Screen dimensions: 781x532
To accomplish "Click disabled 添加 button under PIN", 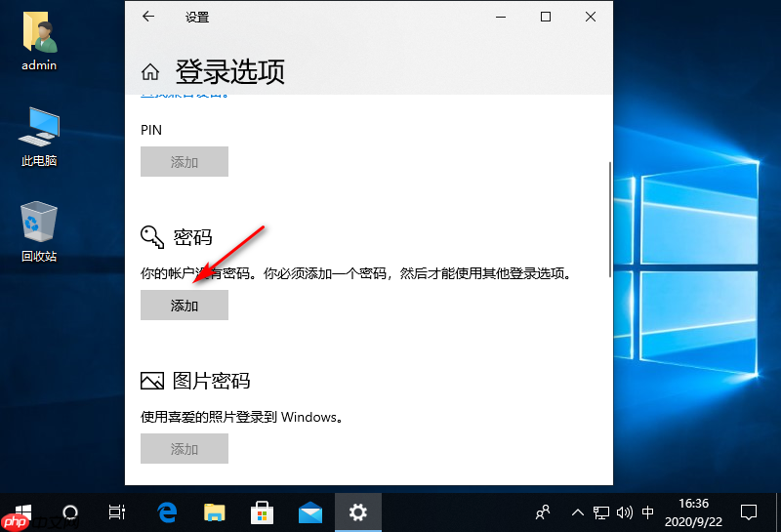I will (185, 161).
